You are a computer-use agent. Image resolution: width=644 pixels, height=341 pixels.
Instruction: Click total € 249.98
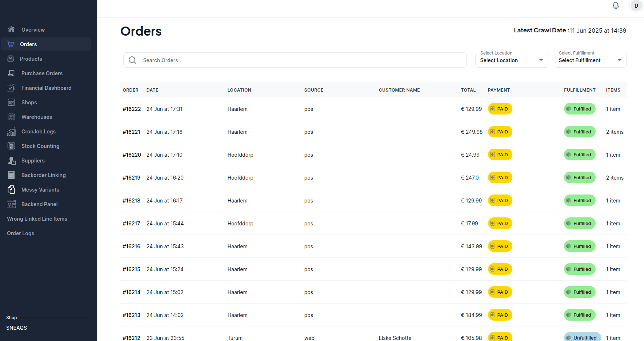[x=472, y=132]
